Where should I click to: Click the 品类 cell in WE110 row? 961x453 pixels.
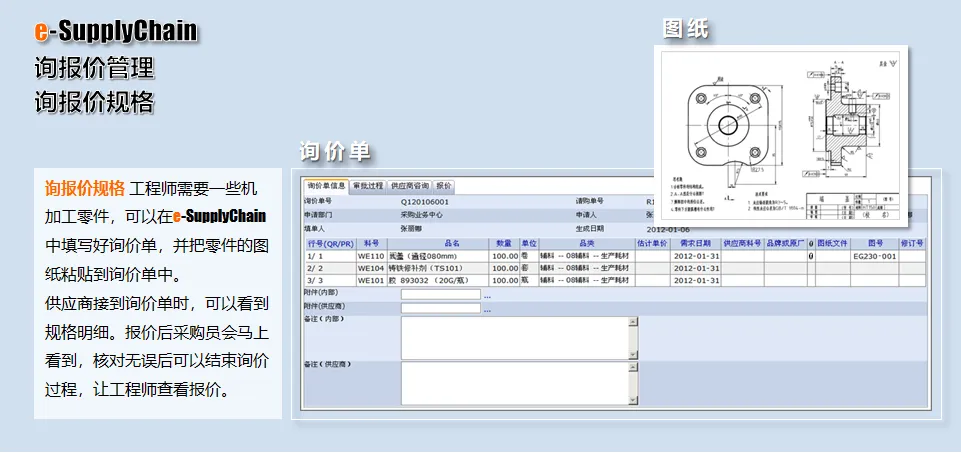pos(587,256)
